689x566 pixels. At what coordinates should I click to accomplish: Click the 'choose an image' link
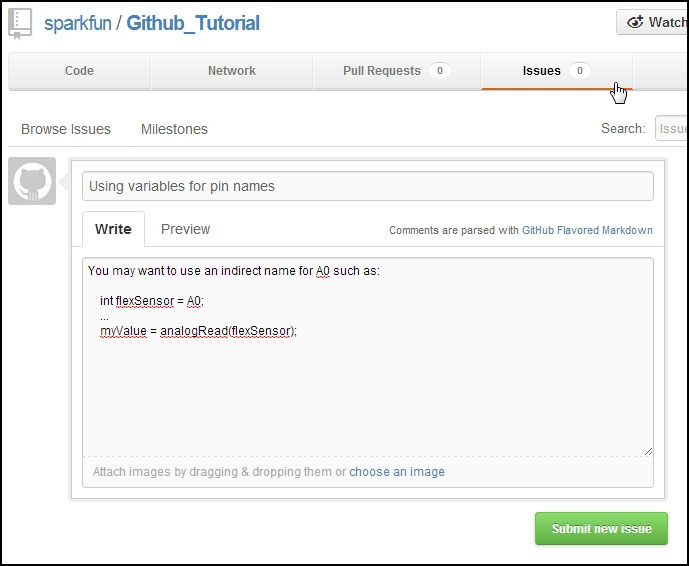coord(397,472)
